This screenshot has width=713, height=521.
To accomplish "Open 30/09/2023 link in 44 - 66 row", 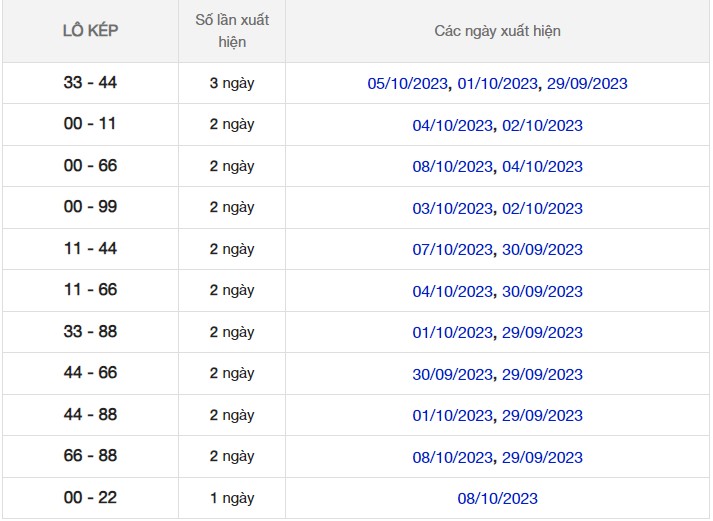I will point(453,375).
